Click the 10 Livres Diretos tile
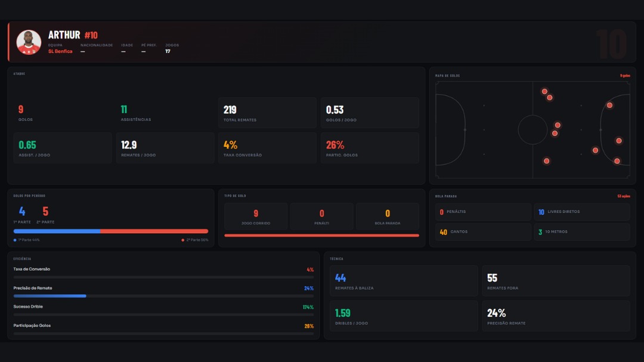 click(582, 212)
